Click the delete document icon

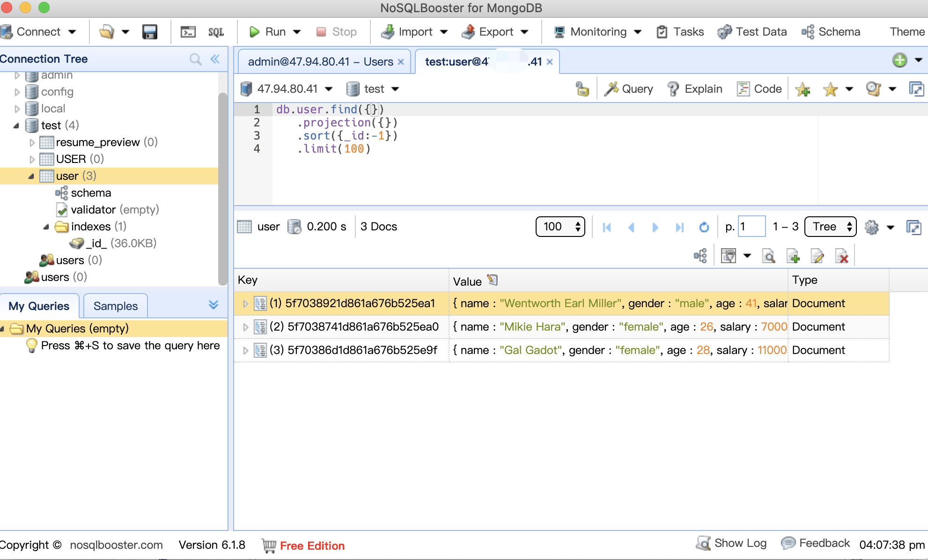pyautogui.click(x=842, y=256)
